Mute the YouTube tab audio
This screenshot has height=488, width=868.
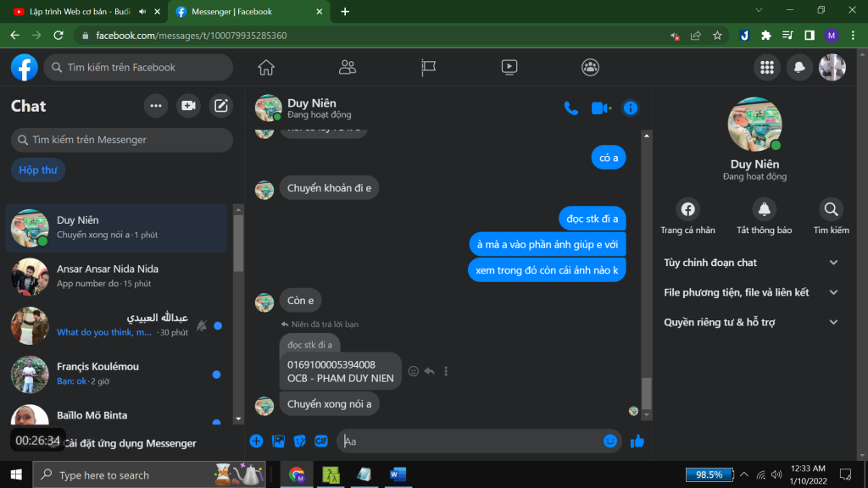142,12
